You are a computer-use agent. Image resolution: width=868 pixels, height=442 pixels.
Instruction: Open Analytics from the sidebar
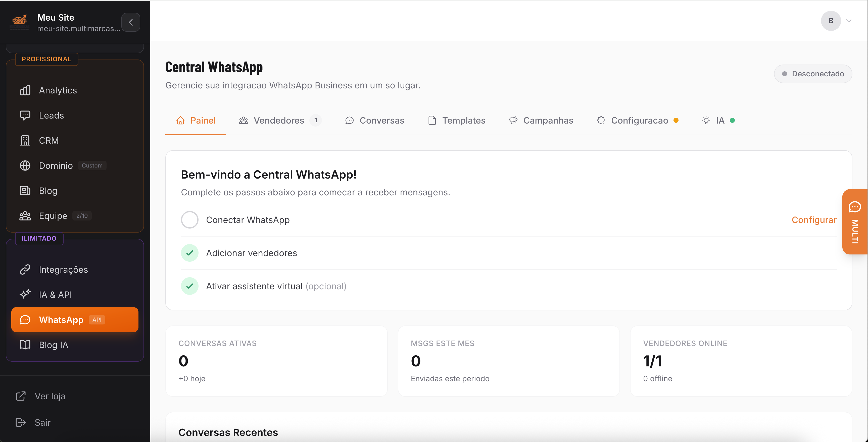[75, 90]
